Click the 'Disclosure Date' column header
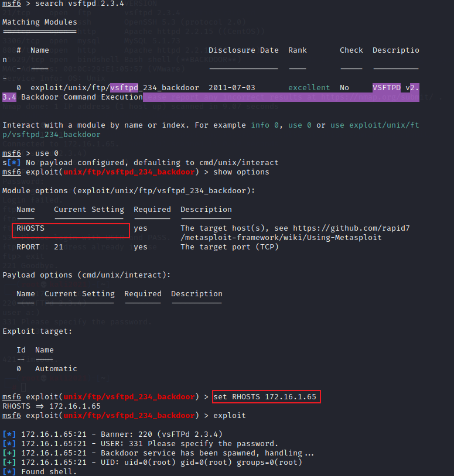The height and width of the screenshot is (476, 454). 244,50
